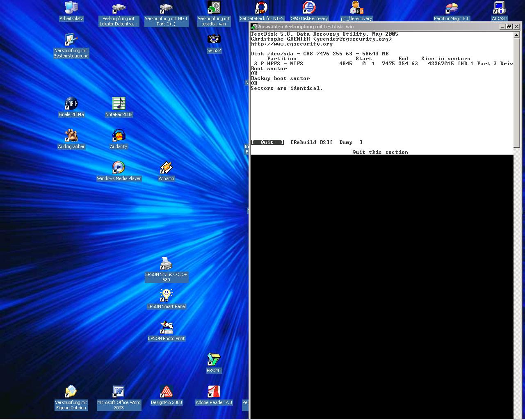Launch Adobe Reader 7.0 shortcut
Viewport: 525px width, 420px height.
pos(214,395)
